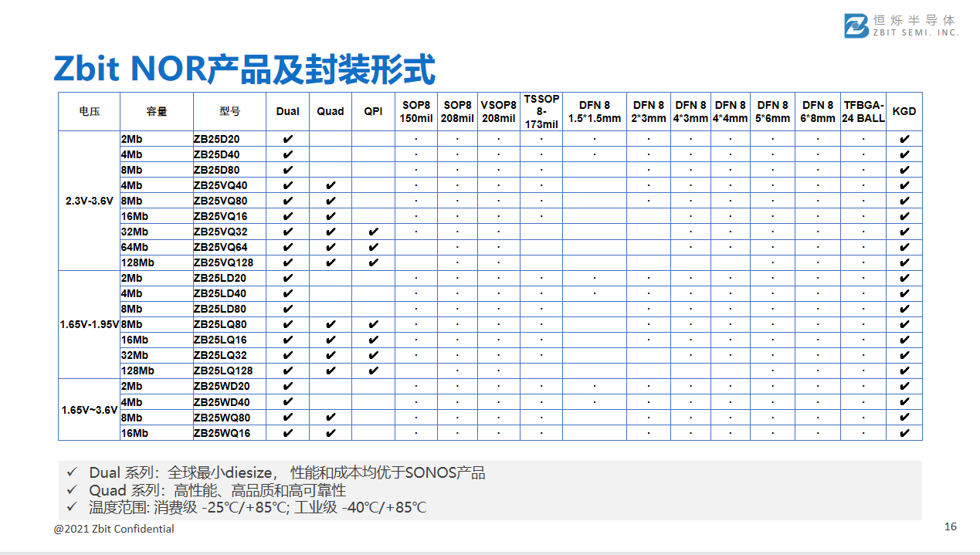Click the ZBIT SEMI. INC. company name text

point(916,33)
